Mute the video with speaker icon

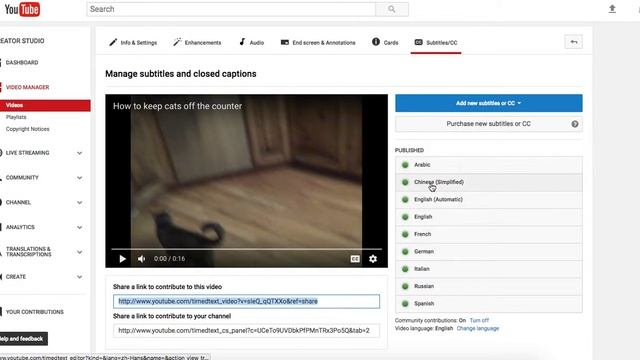(x=141, y=259)
